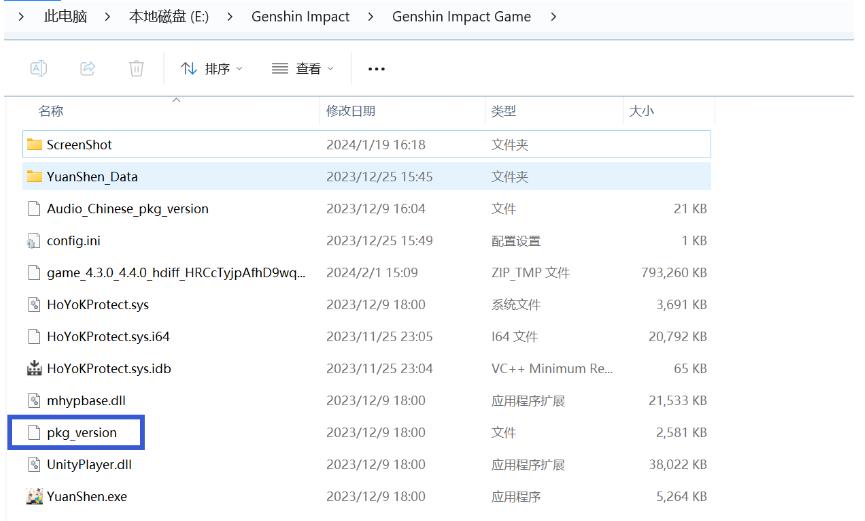Select the ScreenShot folder name
The image size is (865, 521).
pyautogui.click(x=79, y=145)
